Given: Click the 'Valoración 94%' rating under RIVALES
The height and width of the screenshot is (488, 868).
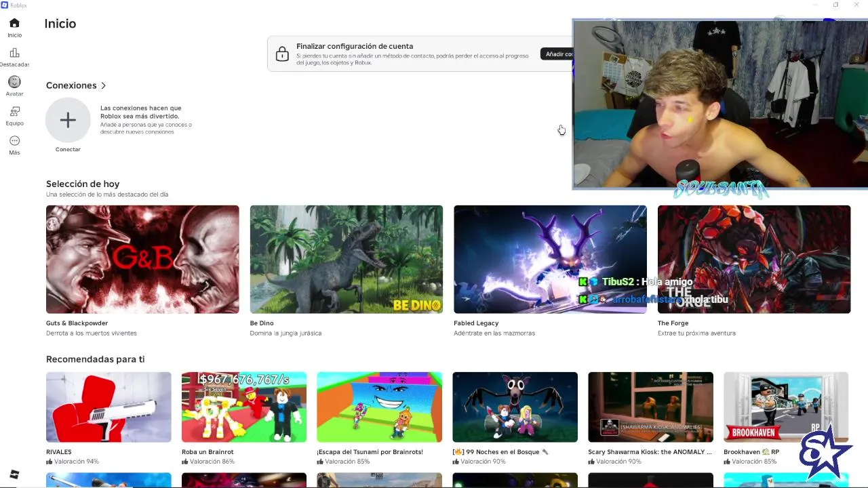Looking at the screenshot, I should click(73, 462).
